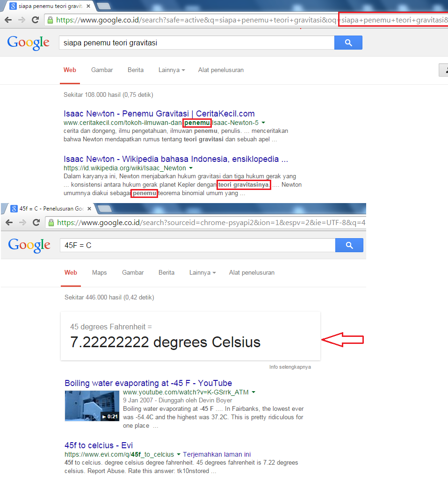Select the Gambar tab in the gravitasi results
This screenshot has height=481, width=448.
[102, 70]
